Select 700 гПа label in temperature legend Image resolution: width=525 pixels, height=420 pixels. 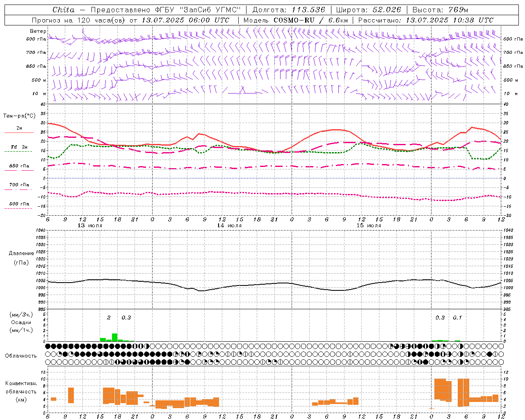point(19,185)
